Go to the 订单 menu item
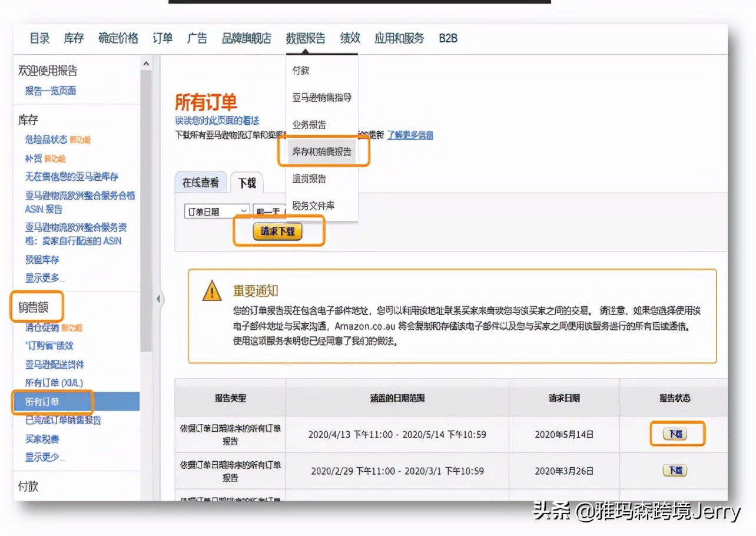This screenshot has height=536, width=756. [162, 38]
